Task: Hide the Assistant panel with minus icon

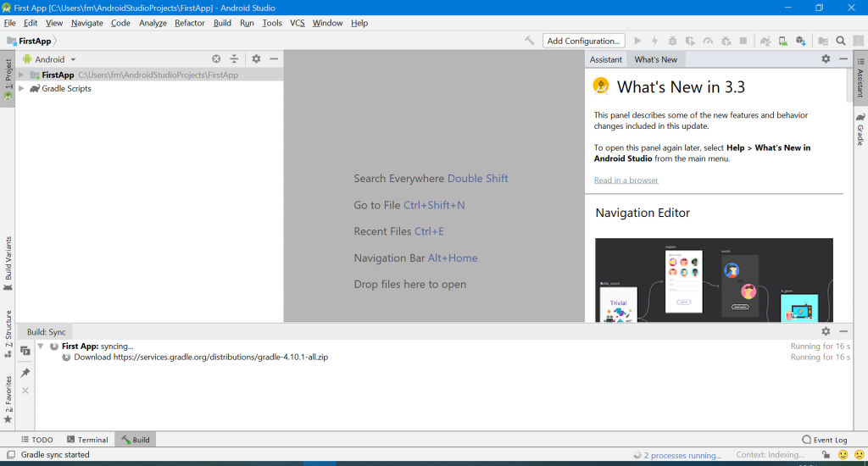Action: (843, 58)
